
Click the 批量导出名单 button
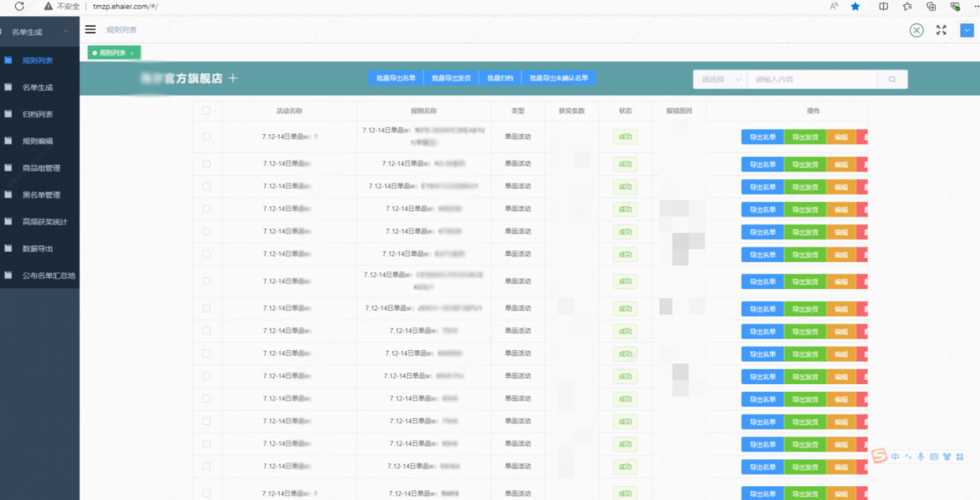coord(395,78)
